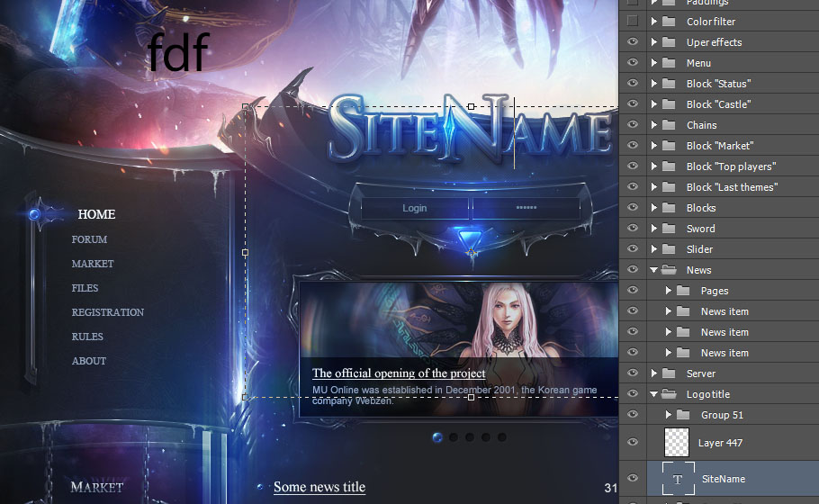Image resolution: width=819 pixels, height=504 pixels.
Task: Hide Layer 447 using its eye
Action: point(632,443)
